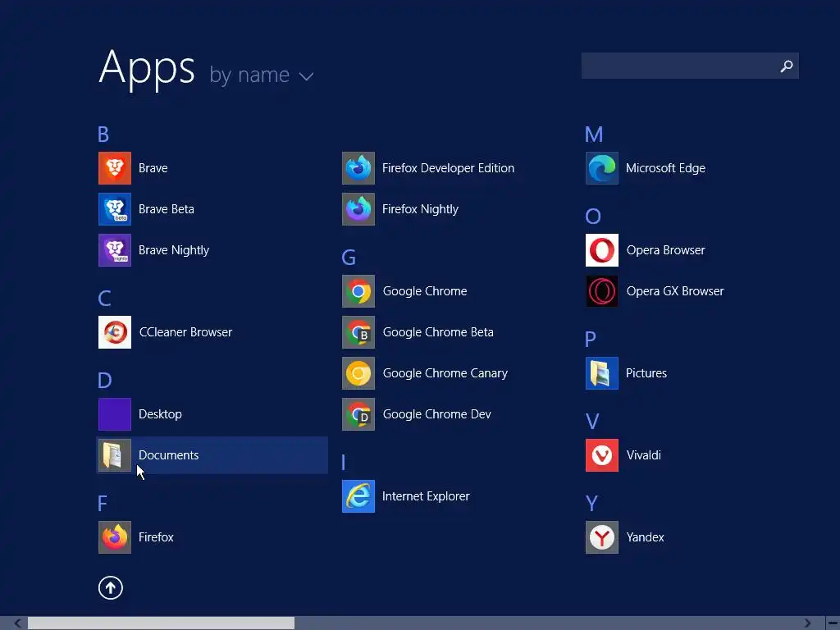Viewport: 840px width, 630px height.
Task: Click the 'Documents' label text
Action: 169,455
